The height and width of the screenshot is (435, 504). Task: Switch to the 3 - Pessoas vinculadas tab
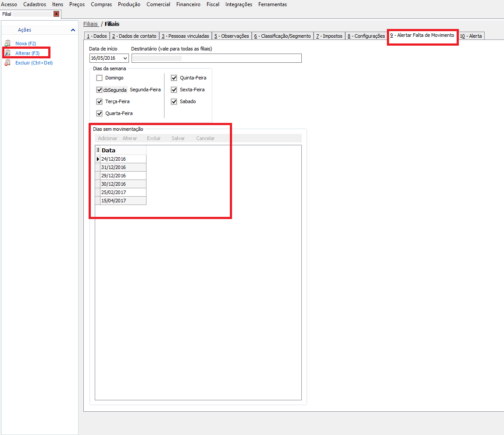pyautogui.click(x=186, y=36)
